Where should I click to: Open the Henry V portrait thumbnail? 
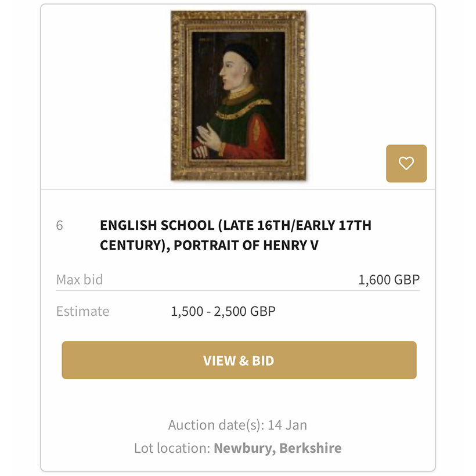[238, 96]
